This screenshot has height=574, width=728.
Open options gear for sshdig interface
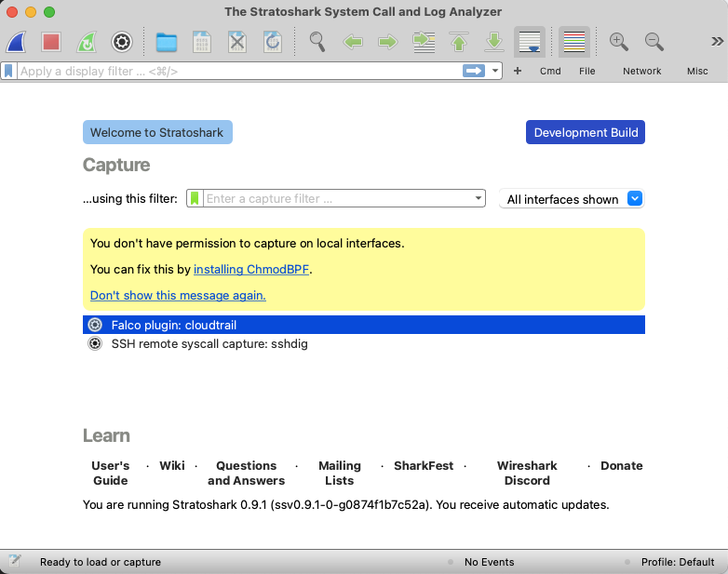pyautogui.click(x=95, y=344)
